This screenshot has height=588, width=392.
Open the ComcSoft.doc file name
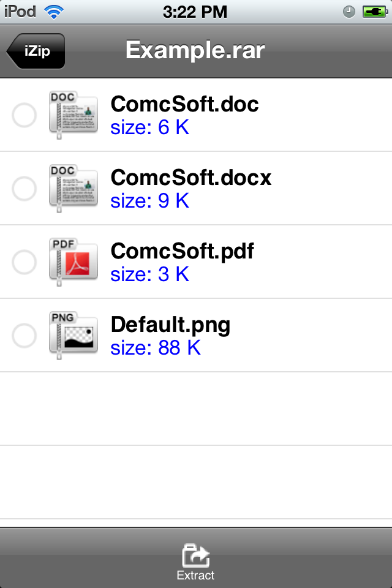[184, 104]
